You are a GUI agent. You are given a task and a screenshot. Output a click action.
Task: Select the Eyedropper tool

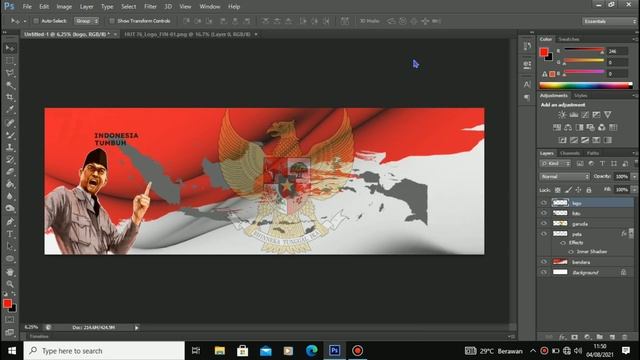coord(10,109)
